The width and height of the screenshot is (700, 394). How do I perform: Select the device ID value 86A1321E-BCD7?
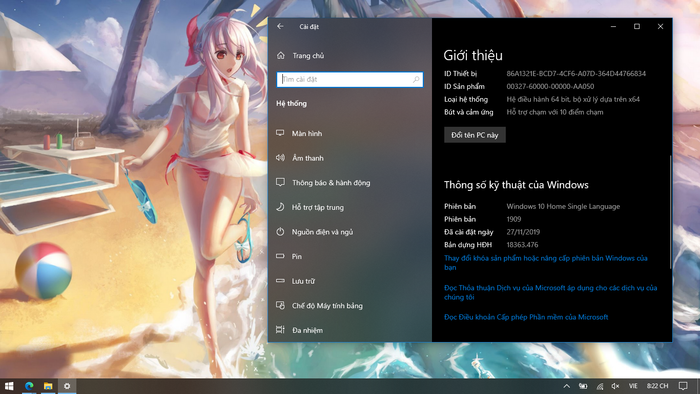click(x=576, y=74)
